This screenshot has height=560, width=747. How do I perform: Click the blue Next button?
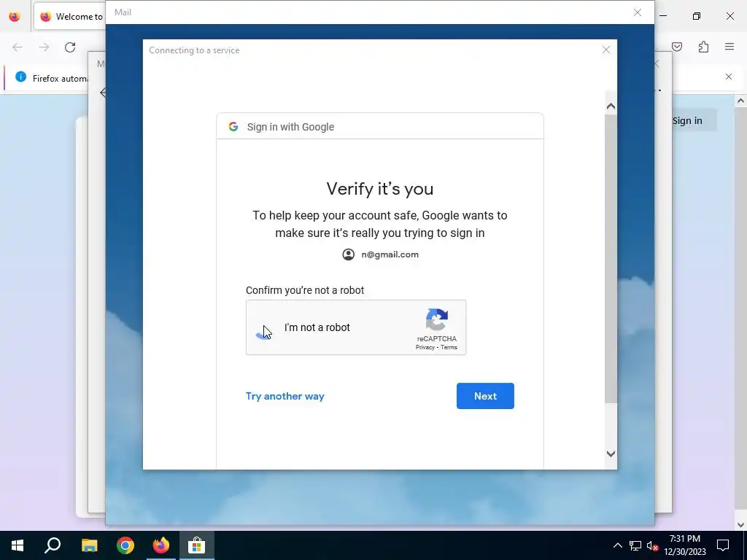click(485, 396)
